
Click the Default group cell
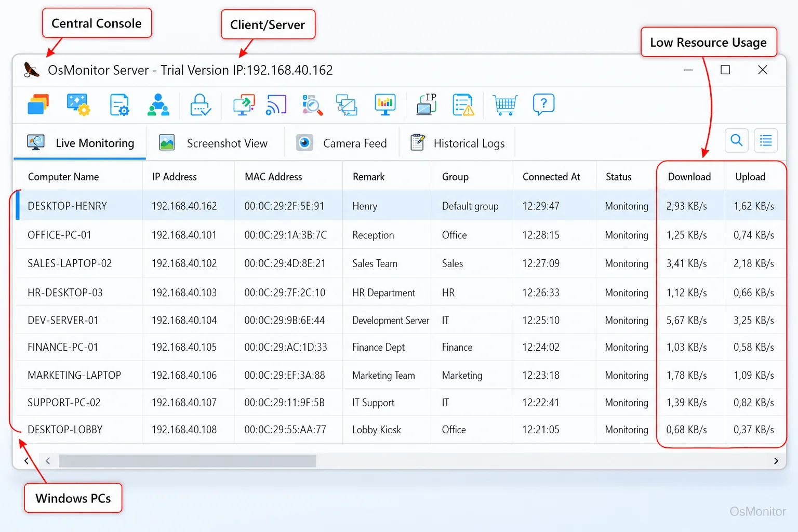click(470, 206)
